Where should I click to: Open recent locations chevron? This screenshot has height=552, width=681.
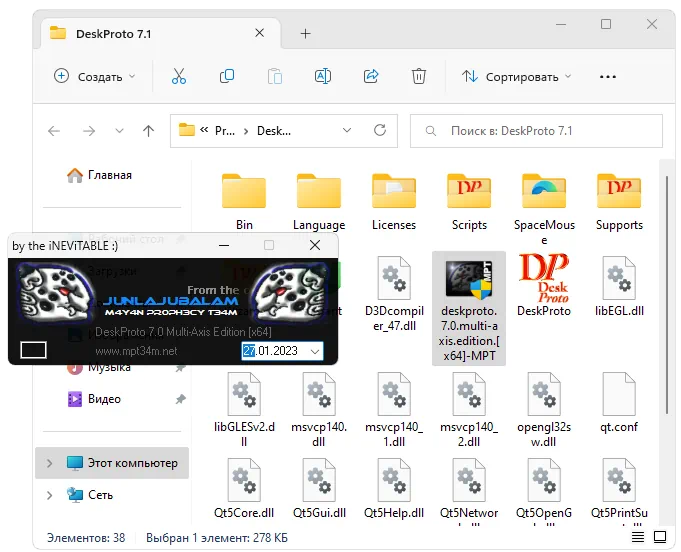[119, 131]
